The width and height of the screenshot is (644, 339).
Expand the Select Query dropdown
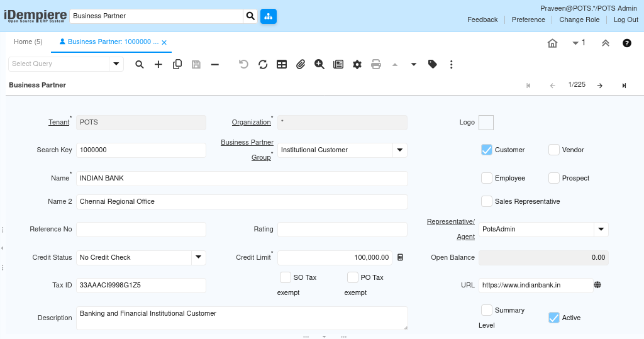click(x=116, y=64)
